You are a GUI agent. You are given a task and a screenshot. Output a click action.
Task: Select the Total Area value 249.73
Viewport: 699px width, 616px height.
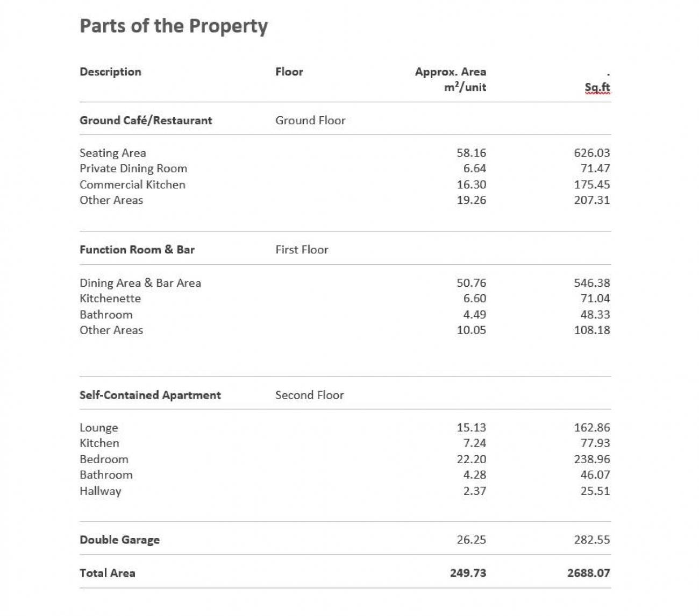click(x=468, y=573)
